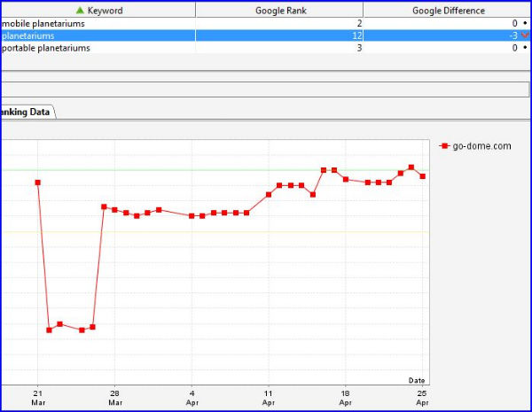Click the red down-arrow icon in planetariums row

coord(525,35)
